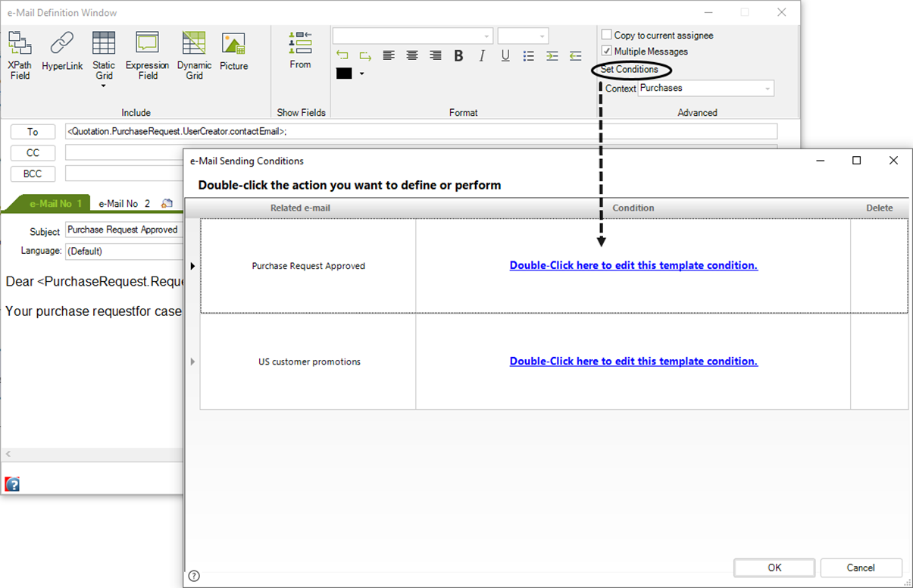The width and height of the screenshot is (913, 588).
Task: Open help in e-Mail Sending Conditions dialog
Action: point(194,575)
